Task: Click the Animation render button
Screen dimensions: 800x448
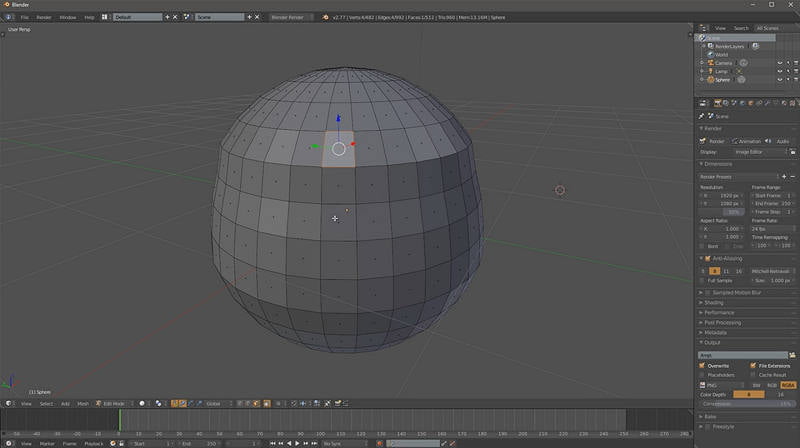Action: point(747,141)
